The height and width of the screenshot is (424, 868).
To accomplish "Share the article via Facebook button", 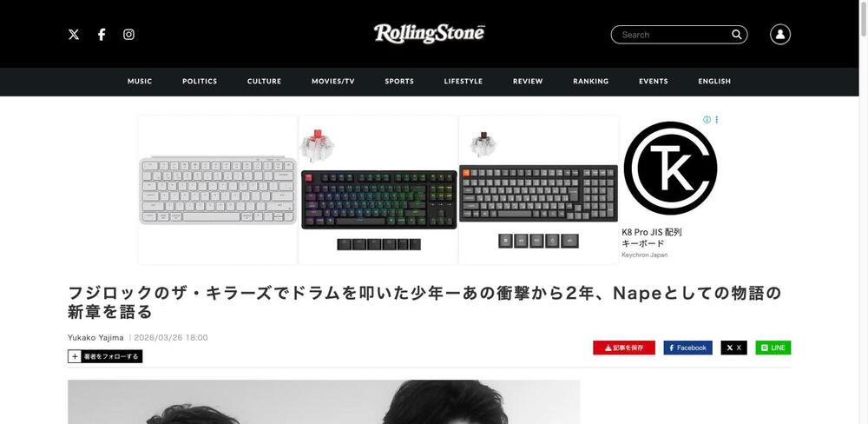I will tap(688, 348).
